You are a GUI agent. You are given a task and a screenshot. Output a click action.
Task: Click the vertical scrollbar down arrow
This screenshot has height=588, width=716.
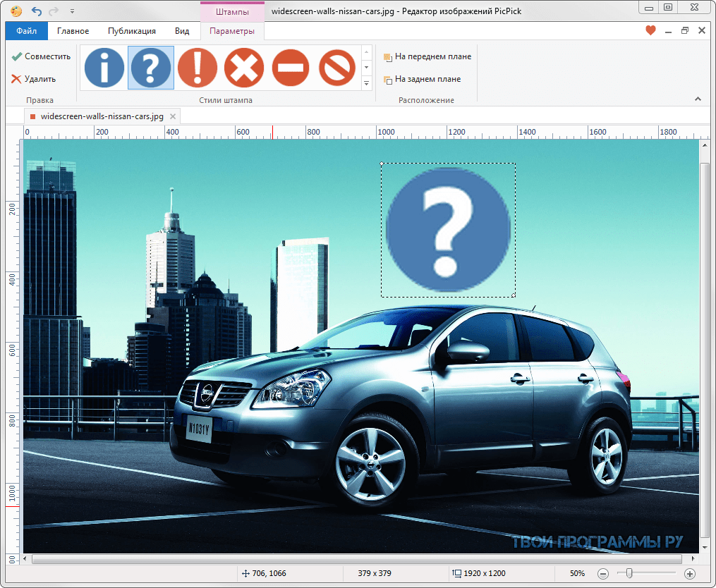click(x=705, y=547)
